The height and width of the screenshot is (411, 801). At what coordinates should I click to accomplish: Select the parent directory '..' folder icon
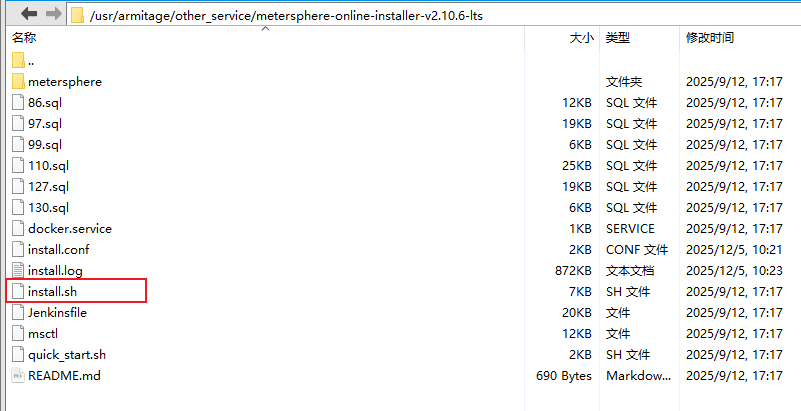pyautogui.click(x=18, y=60)
